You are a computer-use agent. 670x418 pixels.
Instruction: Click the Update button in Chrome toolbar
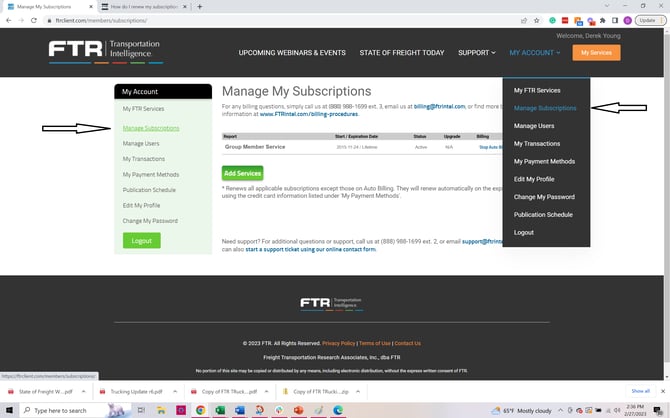click(650, 20)
